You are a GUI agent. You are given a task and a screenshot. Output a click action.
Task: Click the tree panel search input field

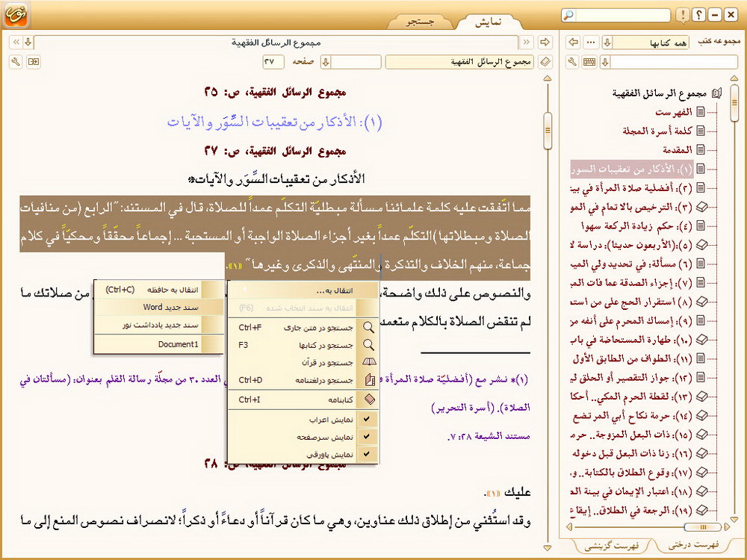pos(674,62)
